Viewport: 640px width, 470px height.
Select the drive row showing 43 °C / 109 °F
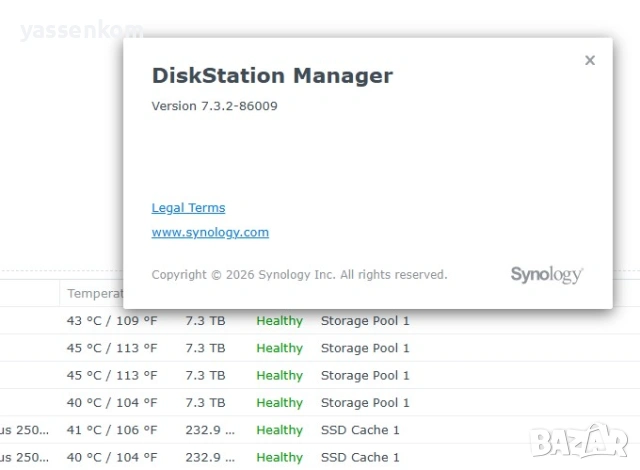pos(320,321)
